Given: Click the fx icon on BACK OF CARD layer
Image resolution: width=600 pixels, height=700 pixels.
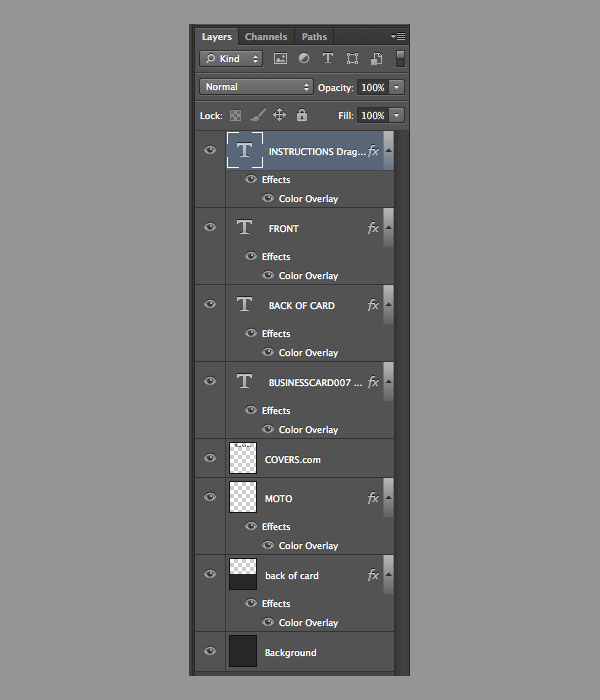Looking at the screenshot, I should [373, 305].
